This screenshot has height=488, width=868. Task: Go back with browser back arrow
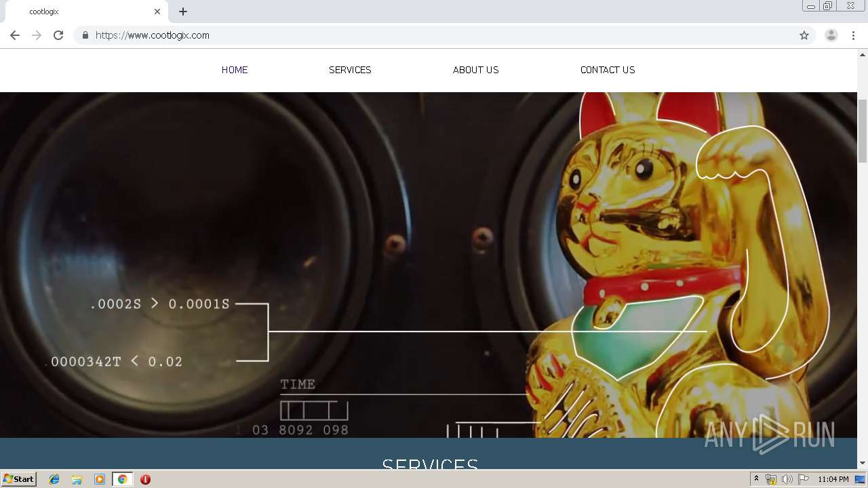point(15,35)
